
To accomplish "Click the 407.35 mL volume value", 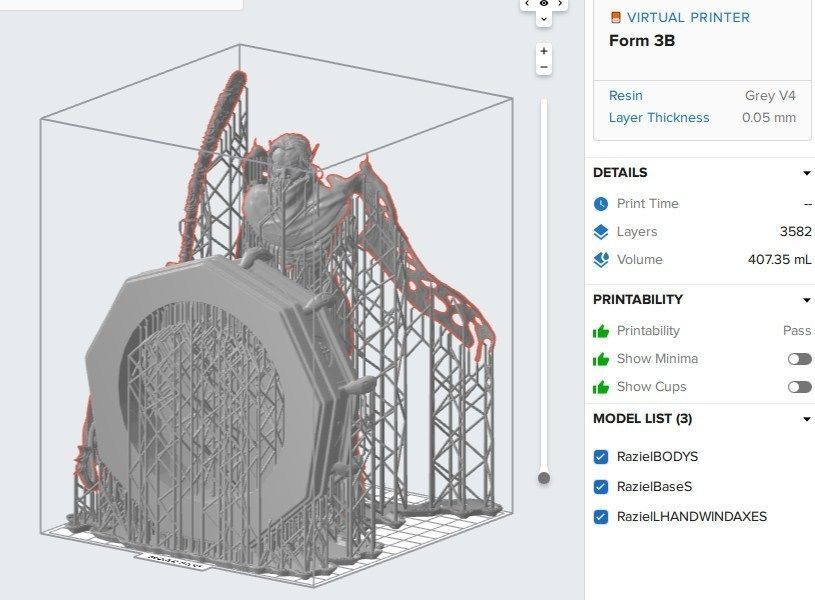I will click(780, 259).
